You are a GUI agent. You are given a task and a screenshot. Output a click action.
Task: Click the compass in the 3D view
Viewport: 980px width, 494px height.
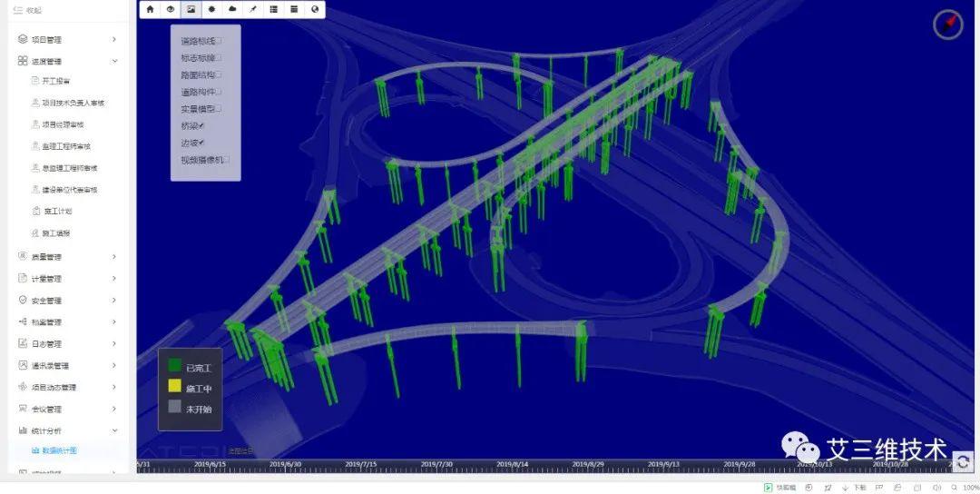(x=948, y=25)
